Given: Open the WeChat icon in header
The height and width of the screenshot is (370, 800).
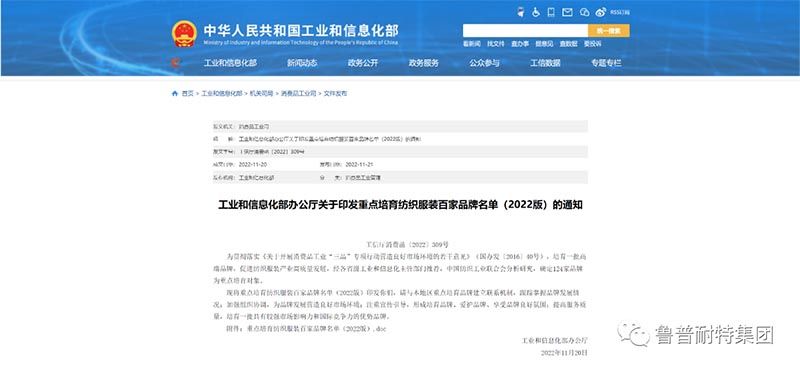Looking at the screenshot, I should (x=584, y=12).
